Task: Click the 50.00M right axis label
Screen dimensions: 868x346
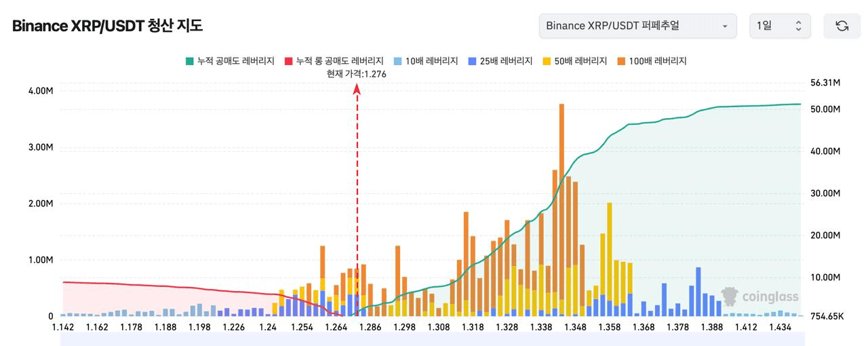Action: 825,109
